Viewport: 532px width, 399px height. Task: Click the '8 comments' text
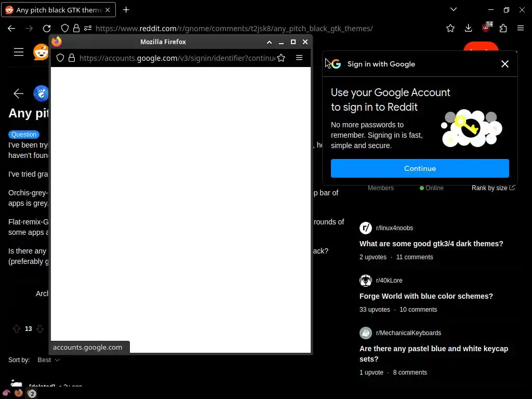click(410, 373)
